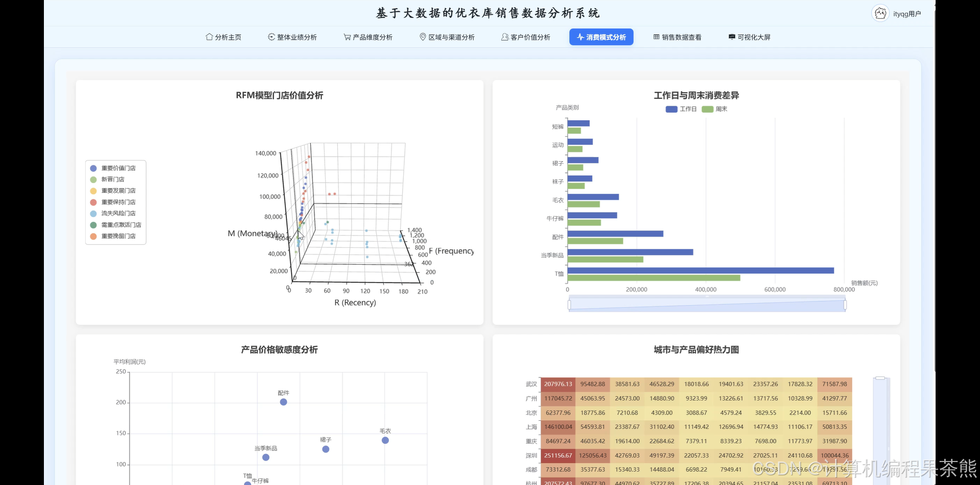Click heatmap cell 62377.96 for 北京

pos(558,413)
